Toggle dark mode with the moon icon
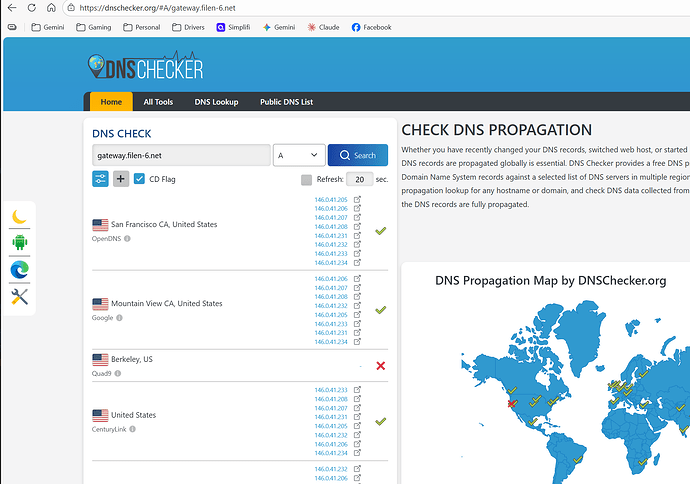This screenshot has height=484, width=690. pyautogui.click(x=20, y=216)
